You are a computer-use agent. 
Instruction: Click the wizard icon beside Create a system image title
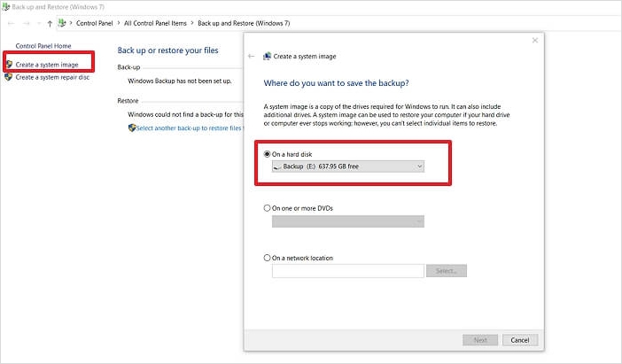coord(267,57)
